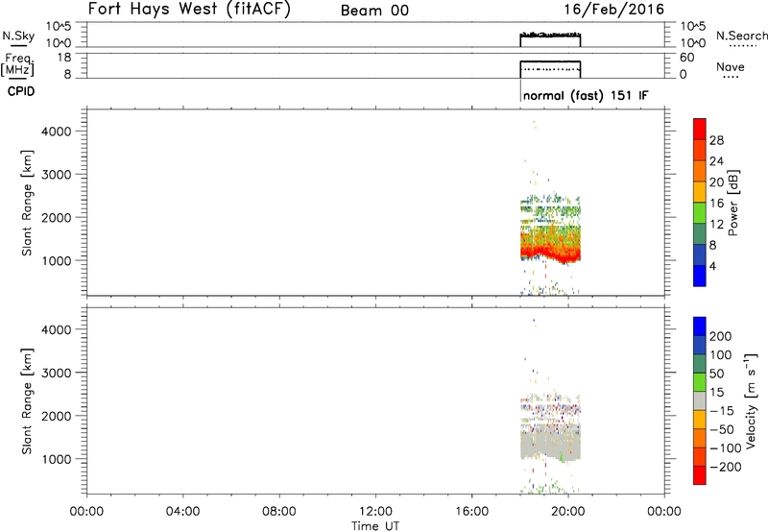Click the 4 label on the power colorbar

712,266
